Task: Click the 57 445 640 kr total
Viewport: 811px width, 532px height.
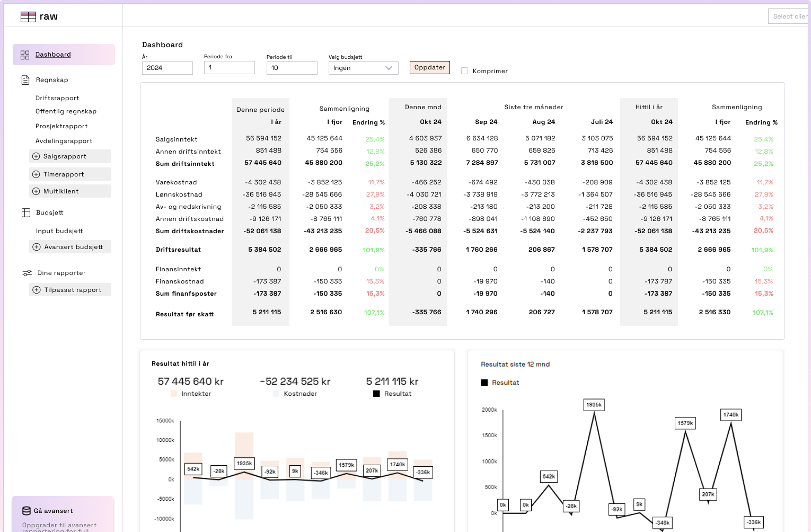Action: 190,382
